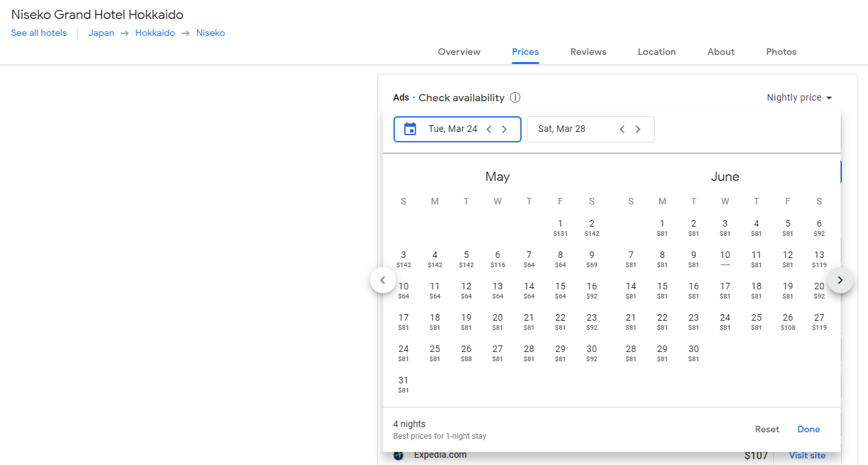Switch to the Overview tab
Image resolution: width=868 pixels, height=465 pixels.
(459, 52)
